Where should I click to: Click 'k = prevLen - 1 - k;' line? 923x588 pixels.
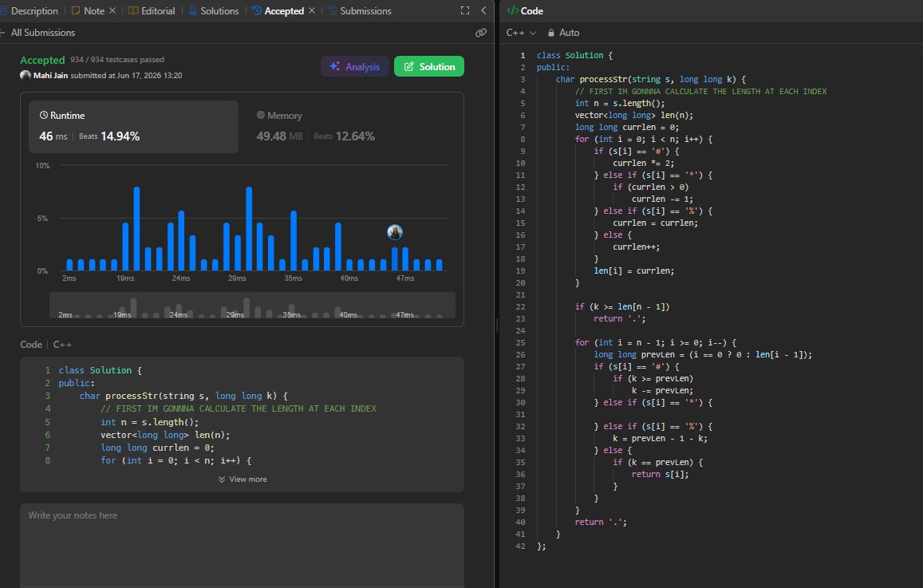click(x=660, y=439)
